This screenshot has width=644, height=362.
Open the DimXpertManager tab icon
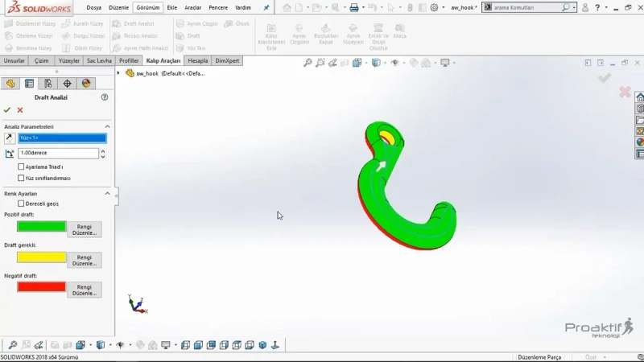(x=67, y=84)
